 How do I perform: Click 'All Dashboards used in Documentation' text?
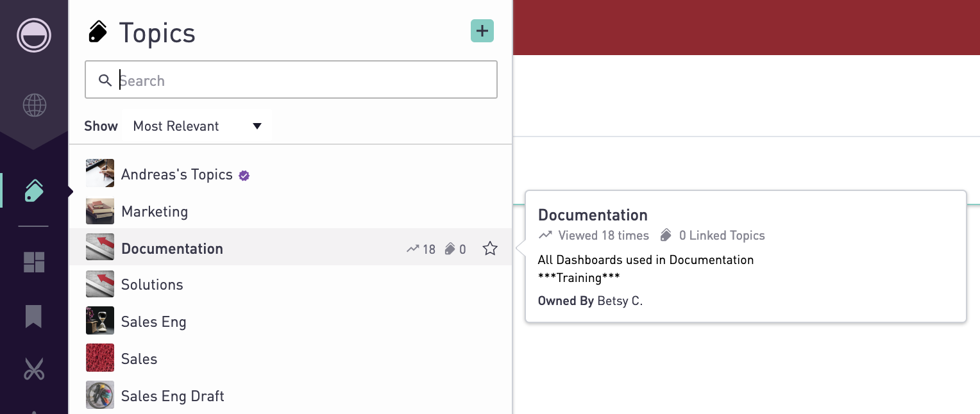pos(646,260)
